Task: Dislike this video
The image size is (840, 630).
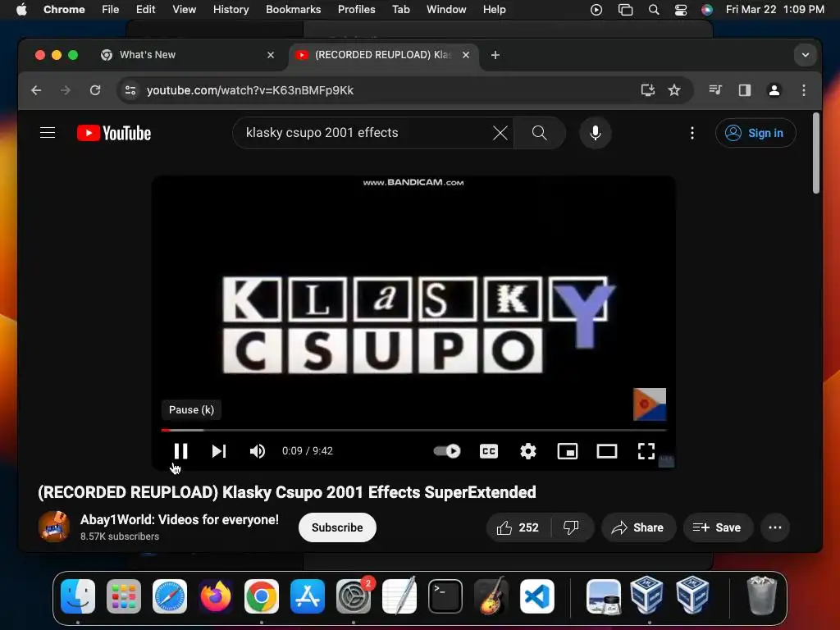Action: 571,527
